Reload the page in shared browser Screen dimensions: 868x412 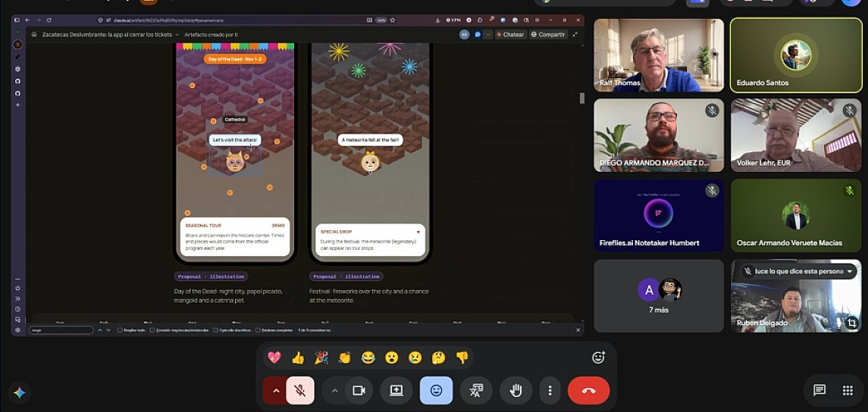(49, 20)
